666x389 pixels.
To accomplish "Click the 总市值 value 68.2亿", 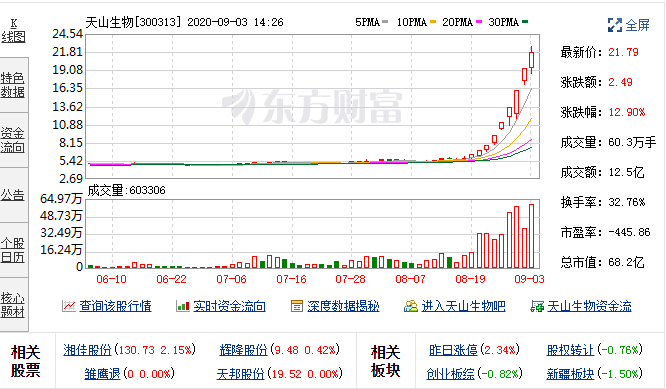I will (626, 262).
